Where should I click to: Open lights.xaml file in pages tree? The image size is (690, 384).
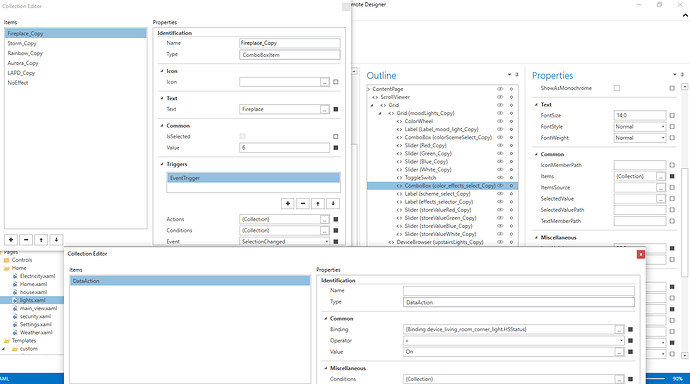32,300
